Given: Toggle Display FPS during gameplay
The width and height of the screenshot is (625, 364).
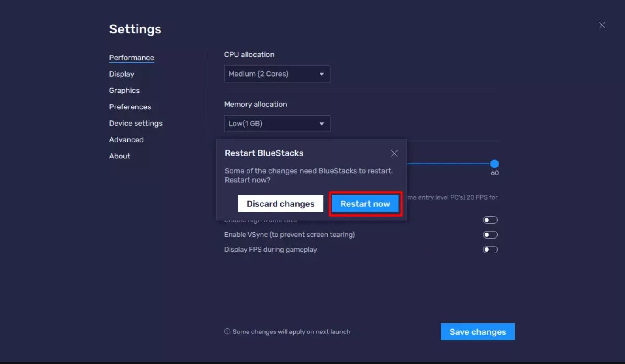Looking at the screenshot, I should [x=490, y=249].
